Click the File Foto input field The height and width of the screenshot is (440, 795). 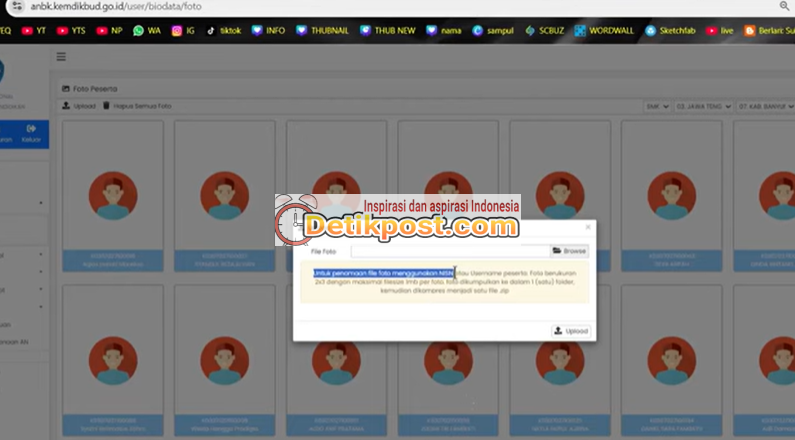tap(450, 251)
